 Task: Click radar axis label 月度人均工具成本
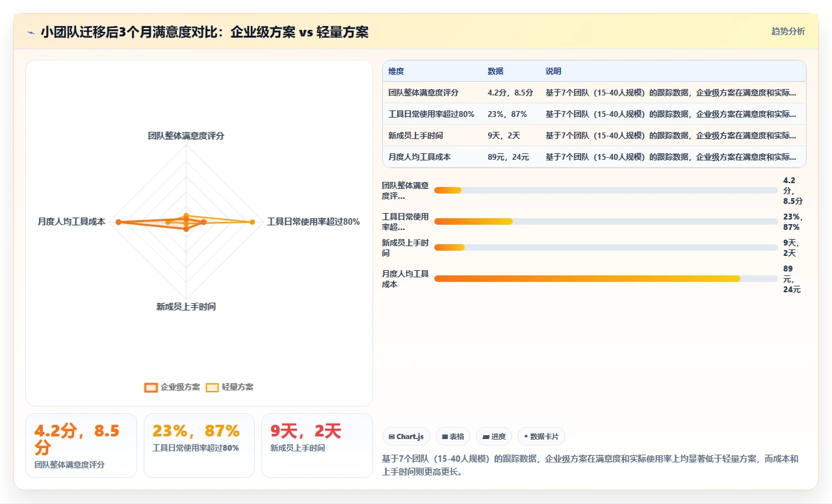(71, 222)
